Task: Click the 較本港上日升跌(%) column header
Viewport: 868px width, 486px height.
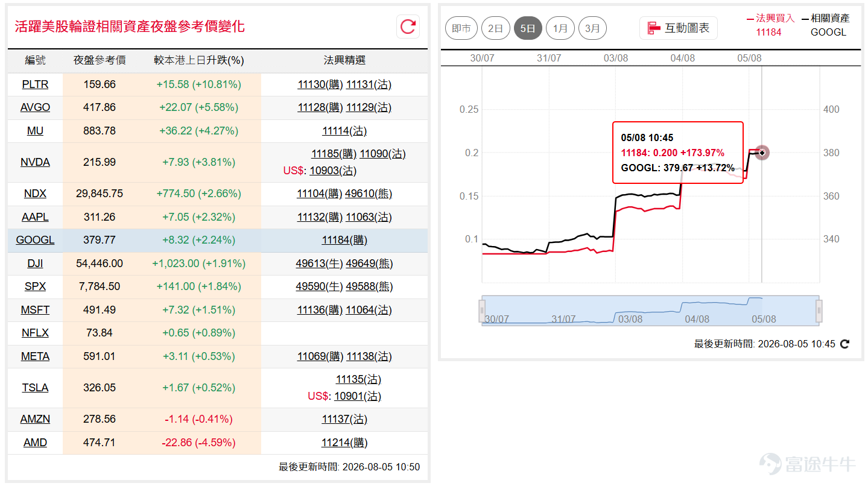Action: pos(199,60)
